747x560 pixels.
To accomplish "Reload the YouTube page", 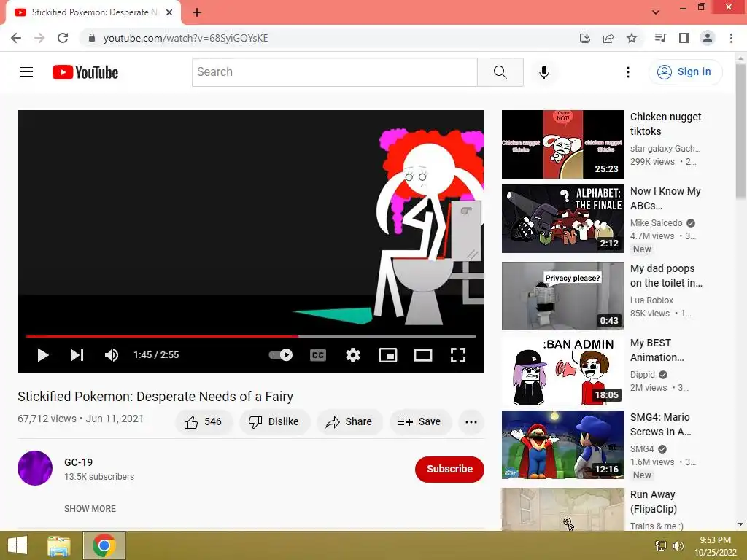I will click(x=63, y=38).
